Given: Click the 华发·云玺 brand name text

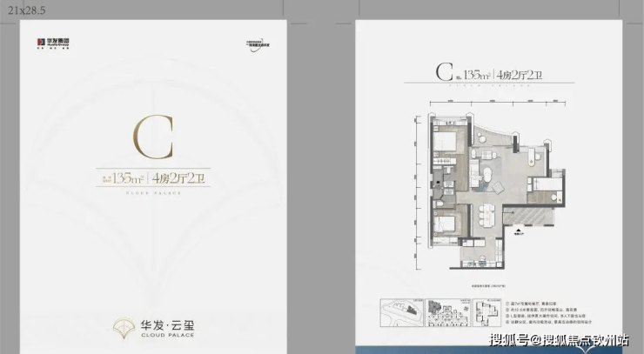Looking at the screenshot, I should click(168, 325).
